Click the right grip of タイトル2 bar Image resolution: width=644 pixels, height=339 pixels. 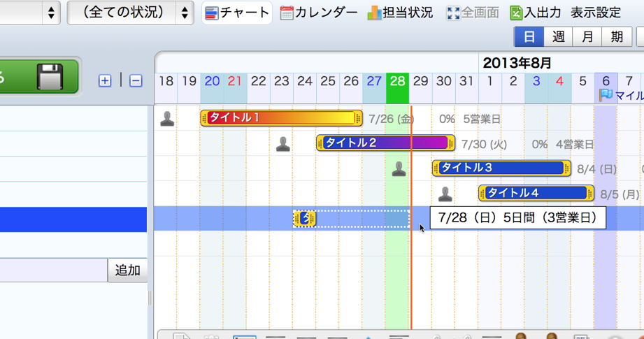(451, 143)
